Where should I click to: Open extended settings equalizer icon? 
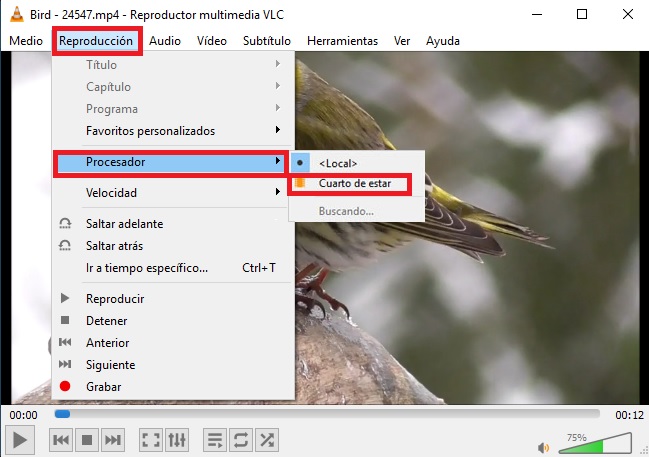(176, 440)
